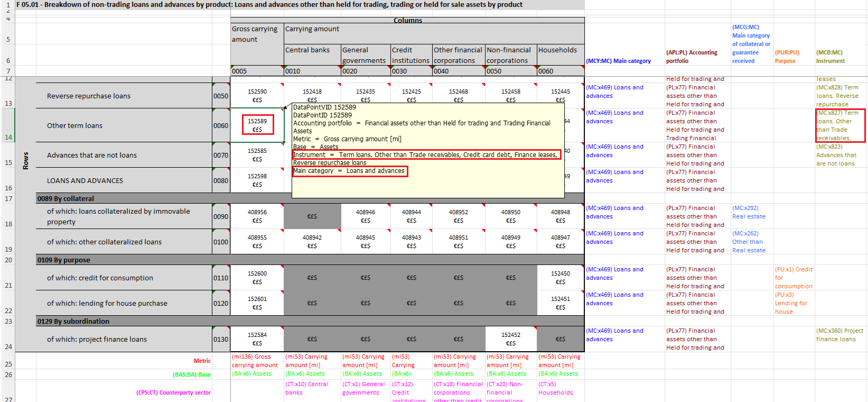Click column code cell 0040
The height and width of the screenshot is (402, 868).
tap(459, 71)
